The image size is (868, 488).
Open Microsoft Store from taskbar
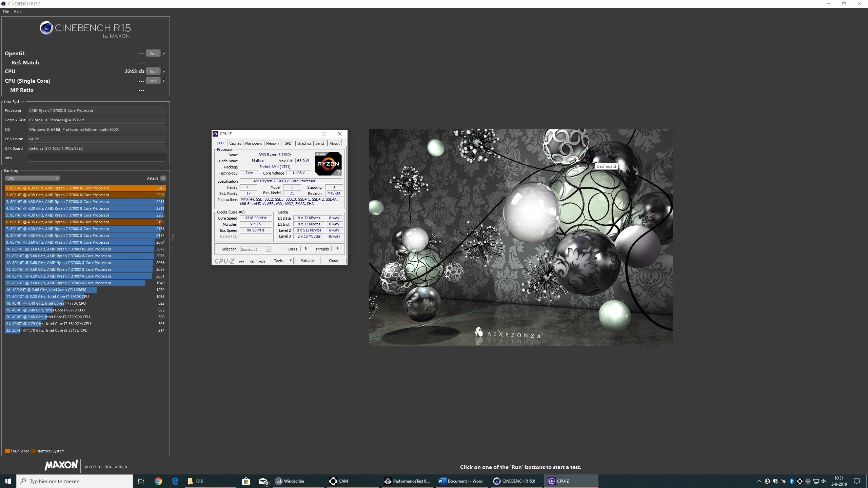point(246,481)
